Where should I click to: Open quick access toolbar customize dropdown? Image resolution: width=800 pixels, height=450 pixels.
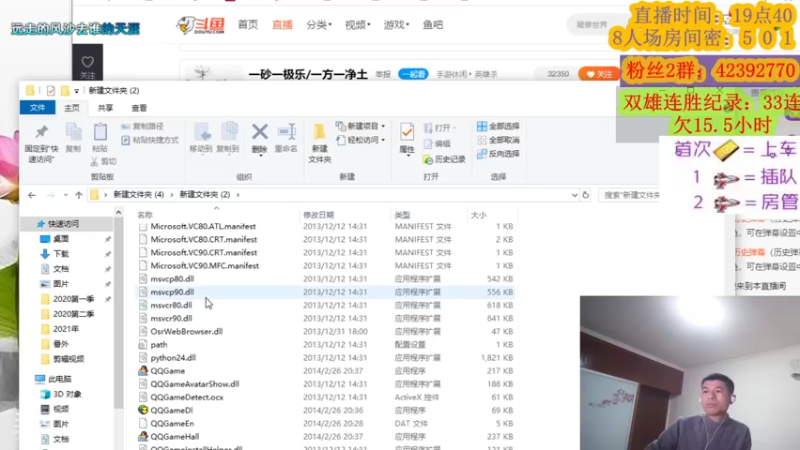[77, 91]
